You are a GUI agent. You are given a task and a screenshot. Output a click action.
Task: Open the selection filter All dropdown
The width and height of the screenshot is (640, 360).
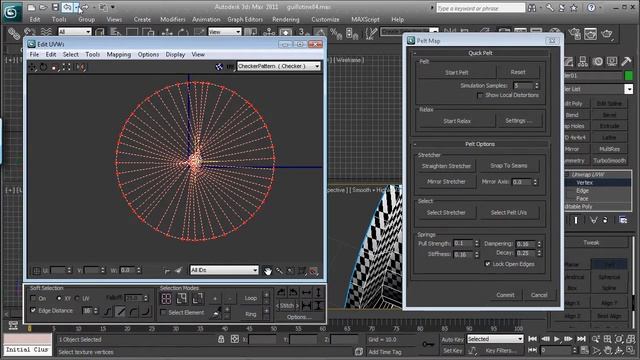click(x=75, y=31)
